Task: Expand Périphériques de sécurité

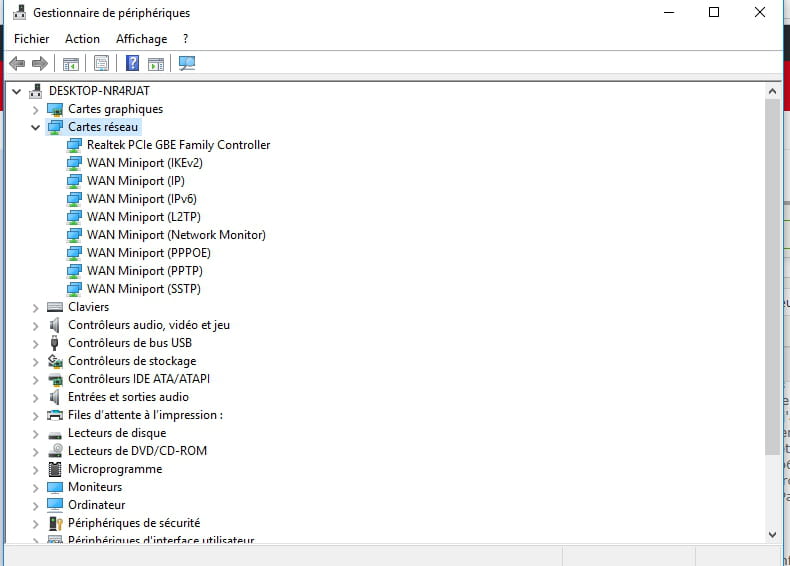Action: (x=35, y=524)
